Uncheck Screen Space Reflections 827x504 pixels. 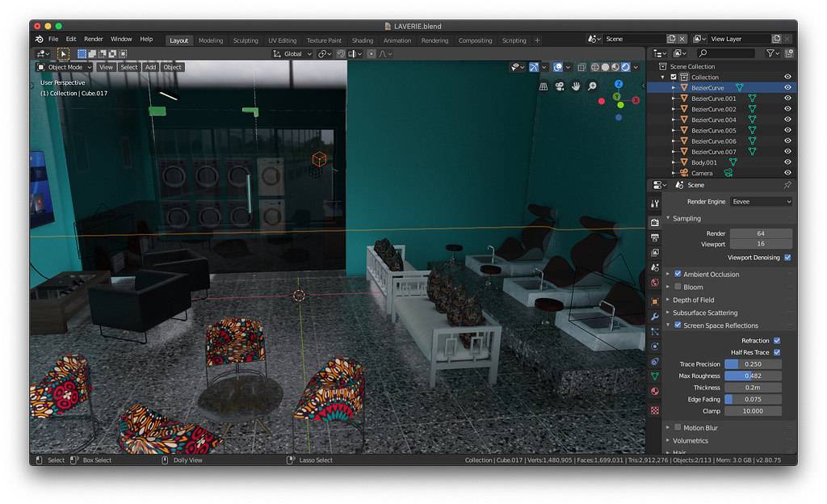[x=678, y=325]
